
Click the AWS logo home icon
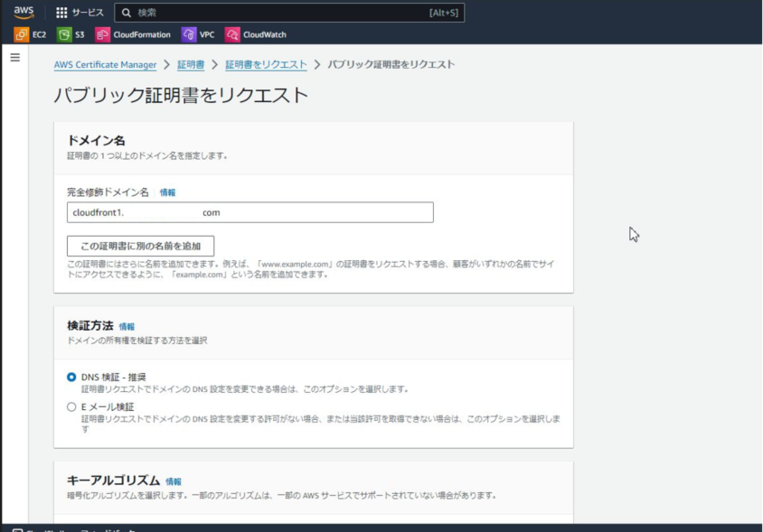(24, 12)
